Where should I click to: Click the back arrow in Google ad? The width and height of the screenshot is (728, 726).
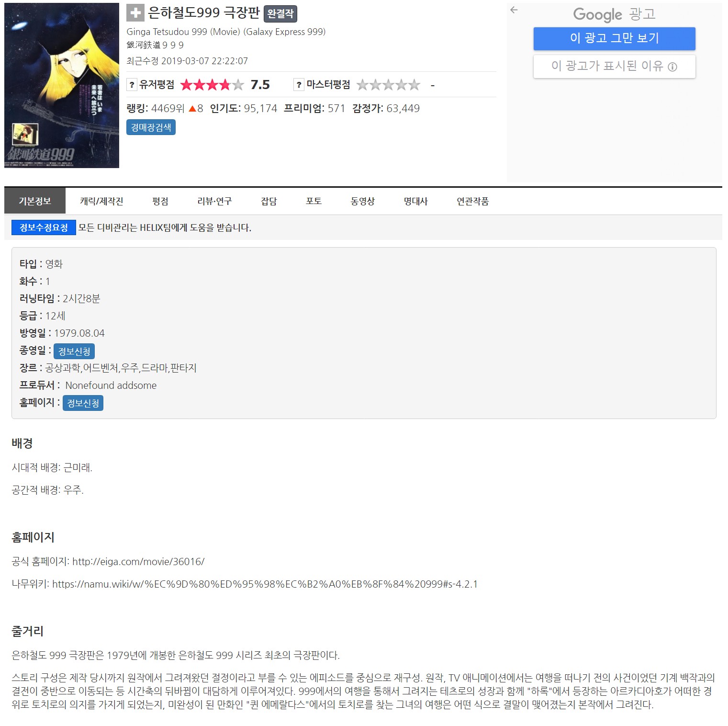coord(514,10)
